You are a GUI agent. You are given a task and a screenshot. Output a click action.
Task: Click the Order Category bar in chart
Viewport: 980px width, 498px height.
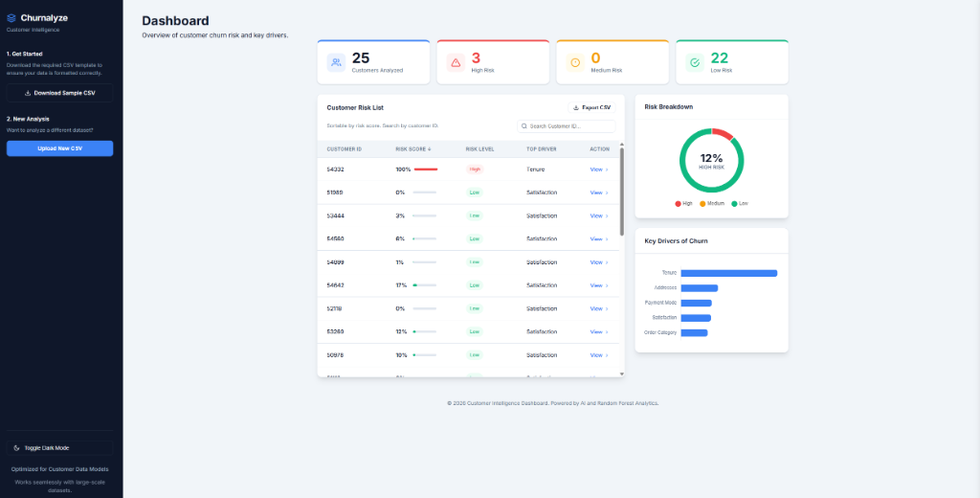[x=695, y=333]
